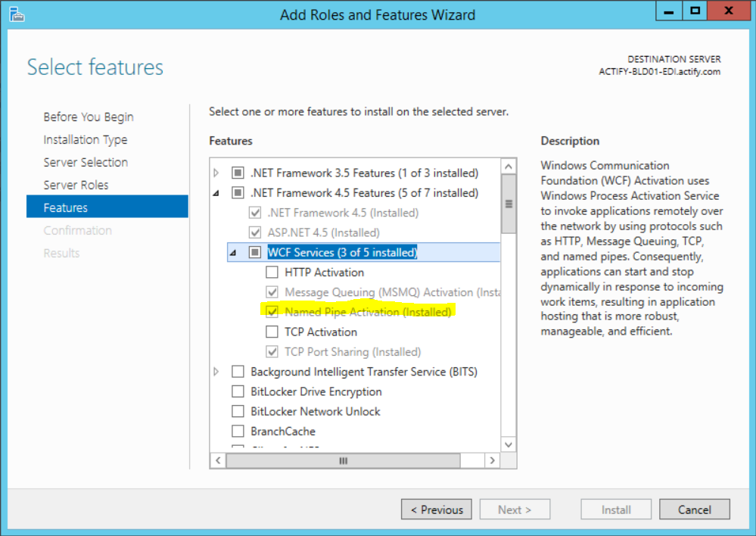
Task: Select WCF Services tree item
Action: point(342,253)
